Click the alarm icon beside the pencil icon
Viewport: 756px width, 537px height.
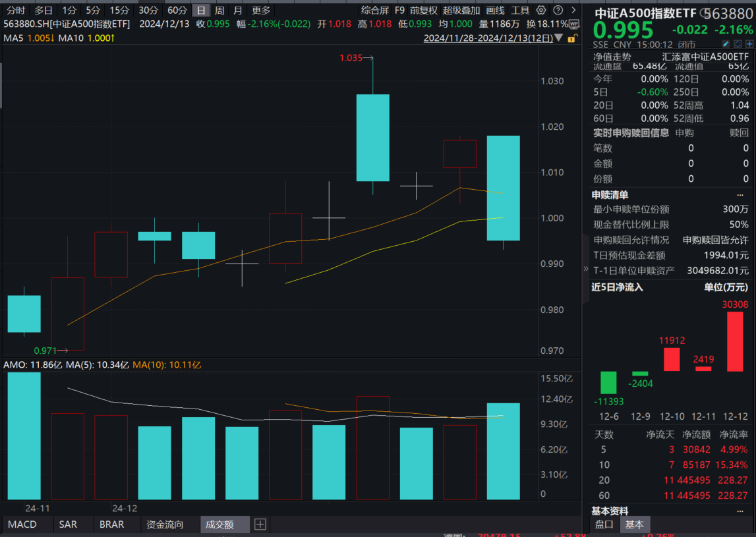(738, 43)
